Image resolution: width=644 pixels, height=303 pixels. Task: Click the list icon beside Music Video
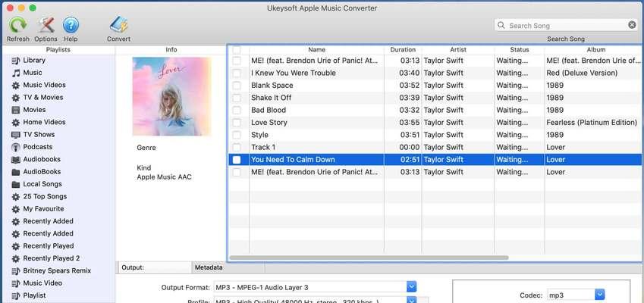coord(16,283)
